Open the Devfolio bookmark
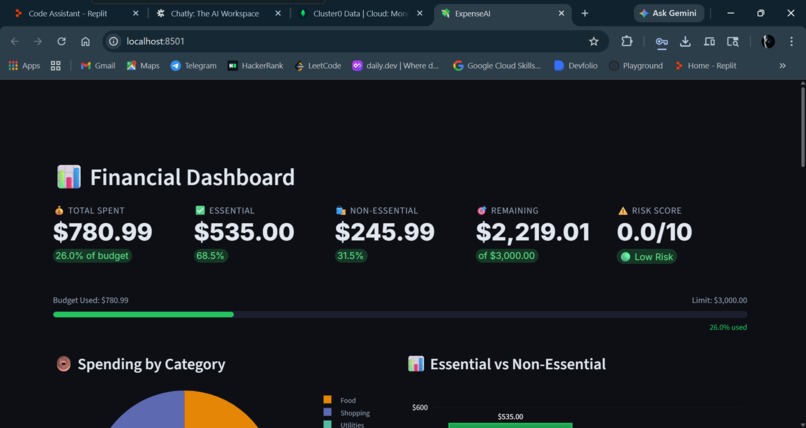This screenshot has width=806, height=428. tap(576, 65)
